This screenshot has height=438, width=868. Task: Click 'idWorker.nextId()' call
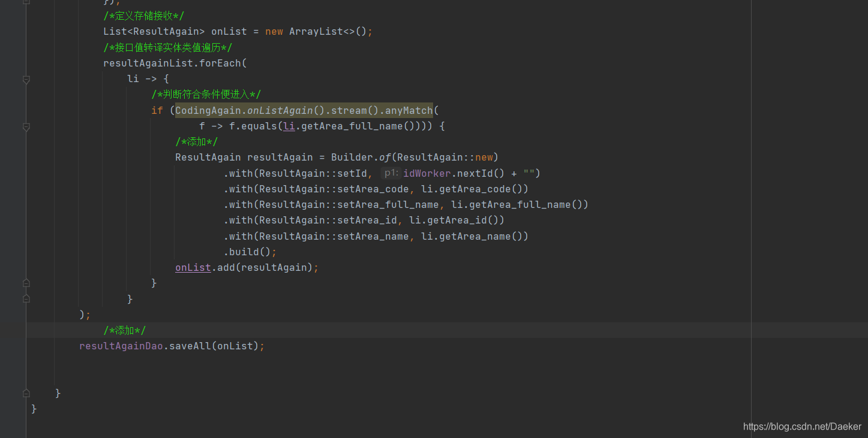[x=454, y=173]
